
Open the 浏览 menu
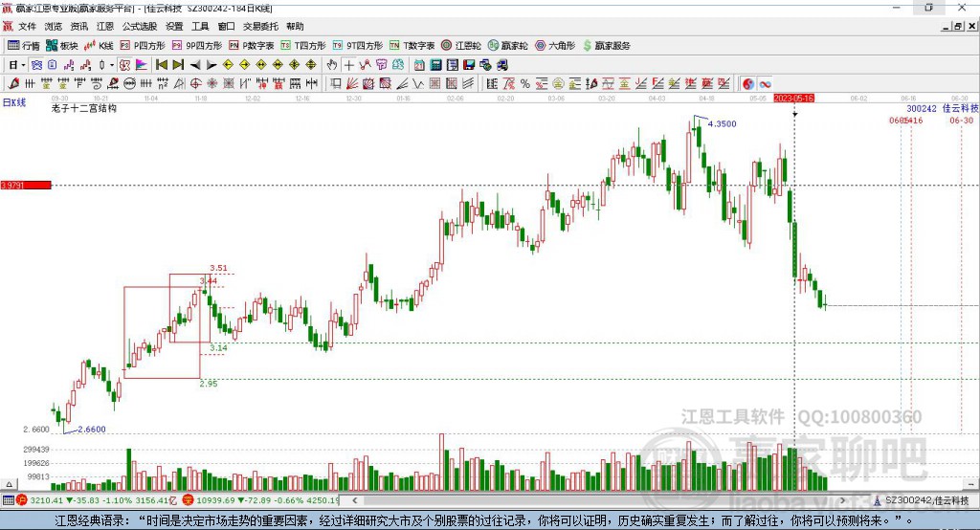click(x=54, y=26)
